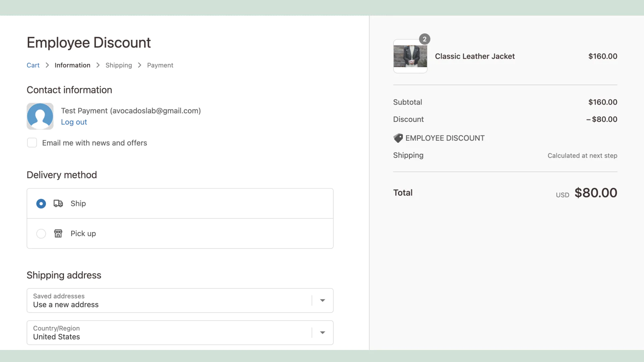Screen dimensions: 644x362
Task: Go to the Payment breadcrumb step
Action: pos(160,65)
